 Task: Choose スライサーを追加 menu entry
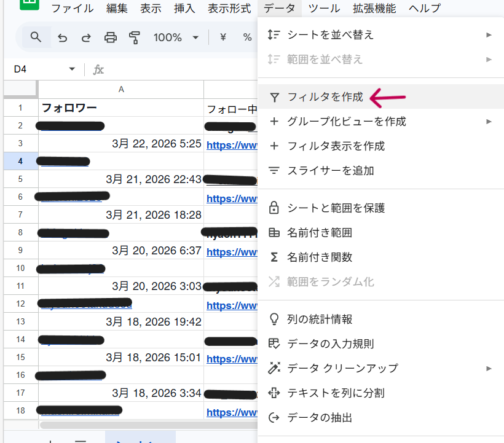pyautogui.click(x=330, y=171)
